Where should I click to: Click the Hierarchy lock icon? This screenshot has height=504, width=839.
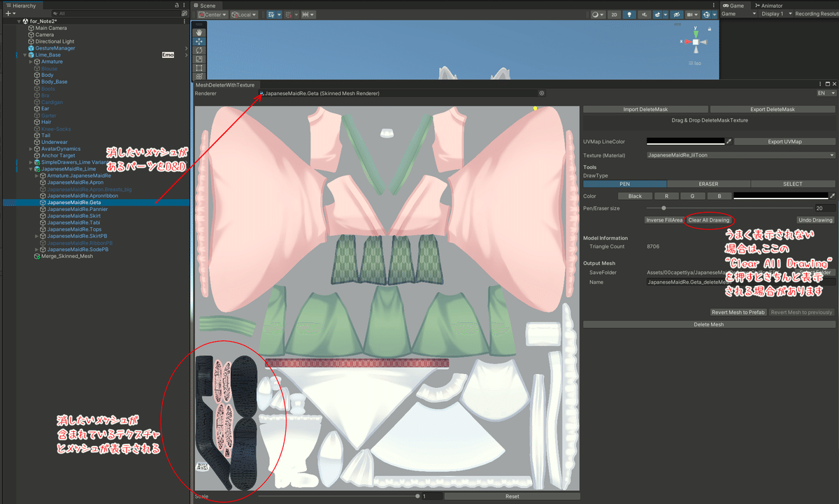pos(177,6)
